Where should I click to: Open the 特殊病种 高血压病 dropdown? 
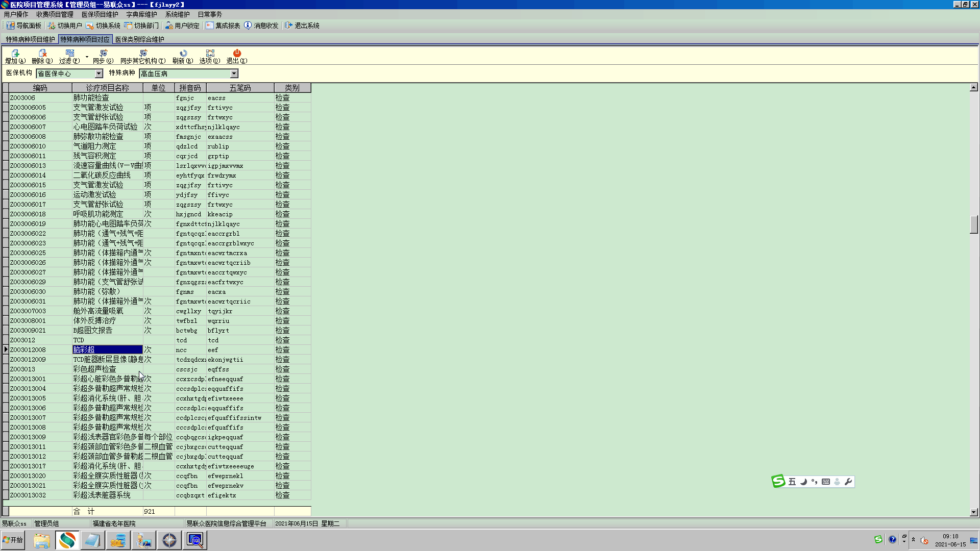[234, 74]
